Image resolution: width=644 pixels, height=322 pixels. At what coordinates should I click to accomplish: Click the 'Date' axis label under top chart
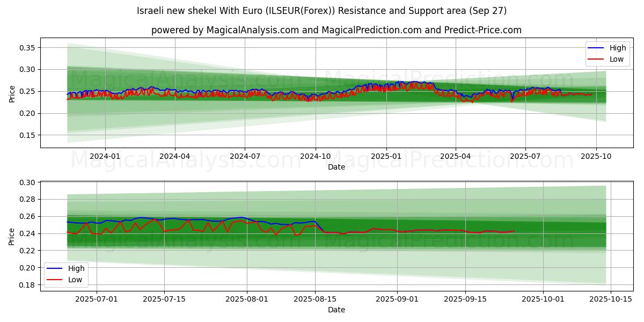(x=336, y=167)
